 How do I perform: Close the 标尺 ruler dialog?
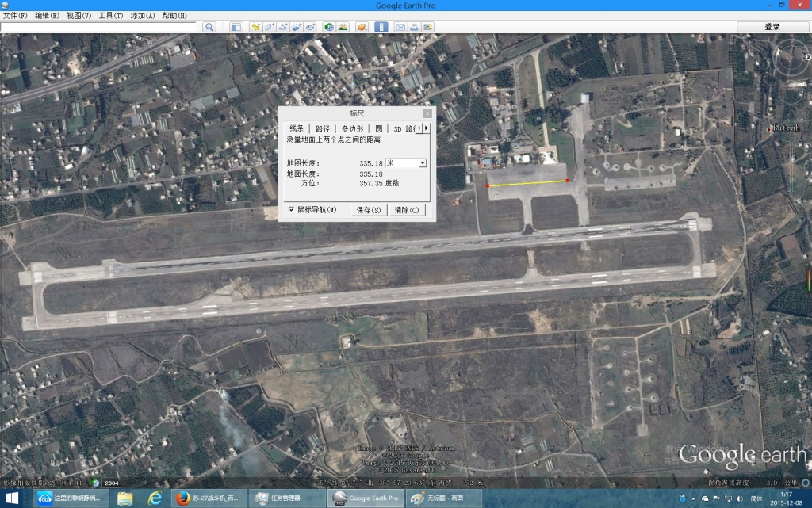tap(427, 113)
